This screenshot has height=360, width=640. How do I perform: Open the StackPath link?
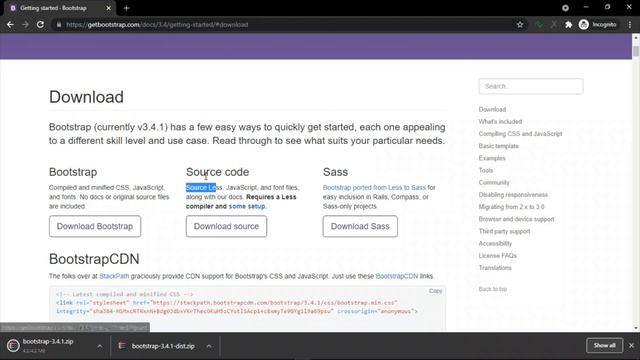tap(114, 276)
